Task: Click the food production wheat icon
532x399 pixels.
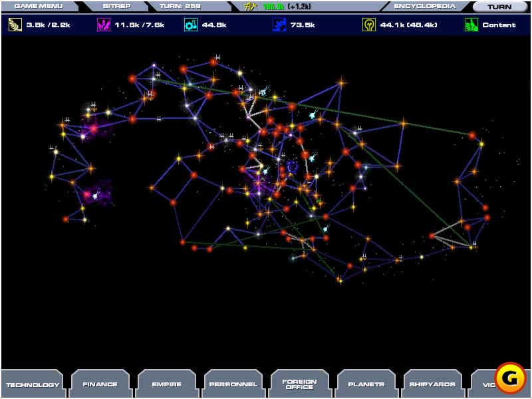Action: point(15,25)
